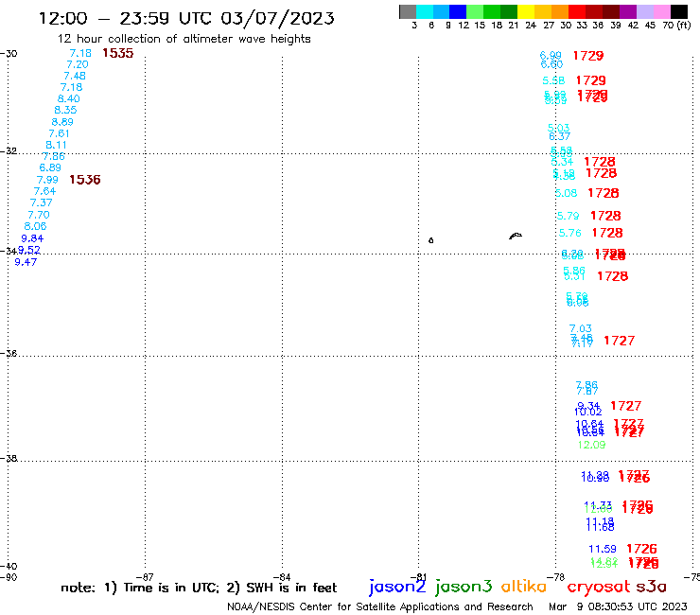Click the wave height value "8.89"
The image size is (700, 615).
pyautogui.click(x=62, y=122)
